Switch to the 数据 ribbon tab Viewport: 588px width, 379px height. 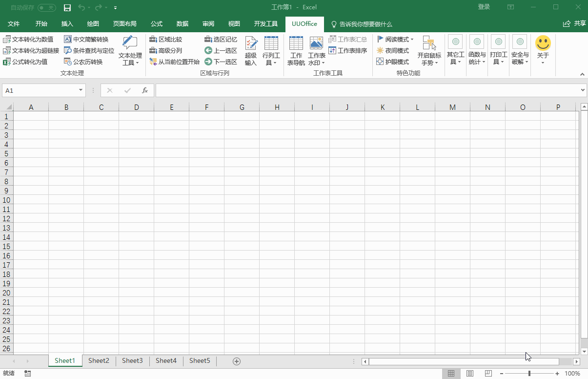coord(182,23)
